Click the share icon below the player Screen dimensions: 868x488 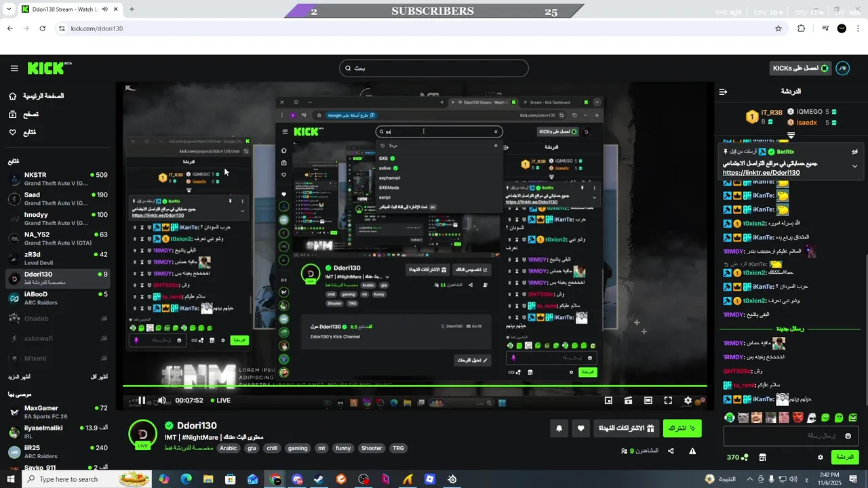(671, 451)
